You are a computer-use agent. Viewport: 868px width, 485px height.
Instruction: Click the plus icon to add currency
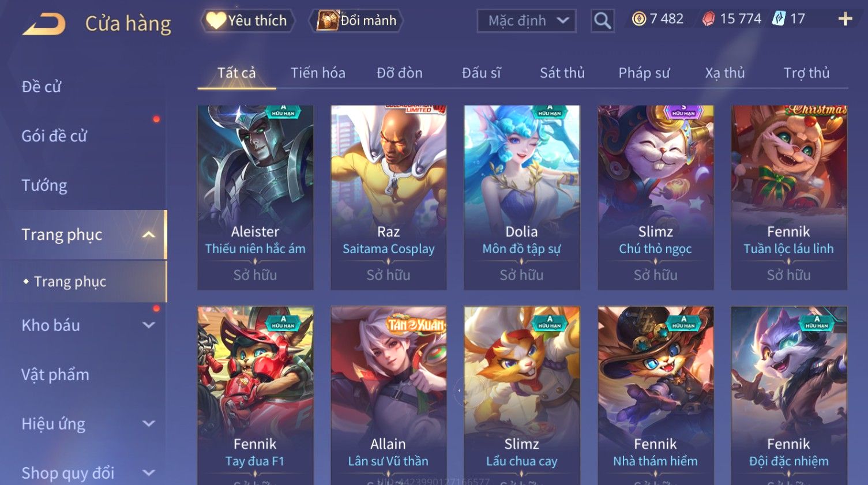coord(845,19)
